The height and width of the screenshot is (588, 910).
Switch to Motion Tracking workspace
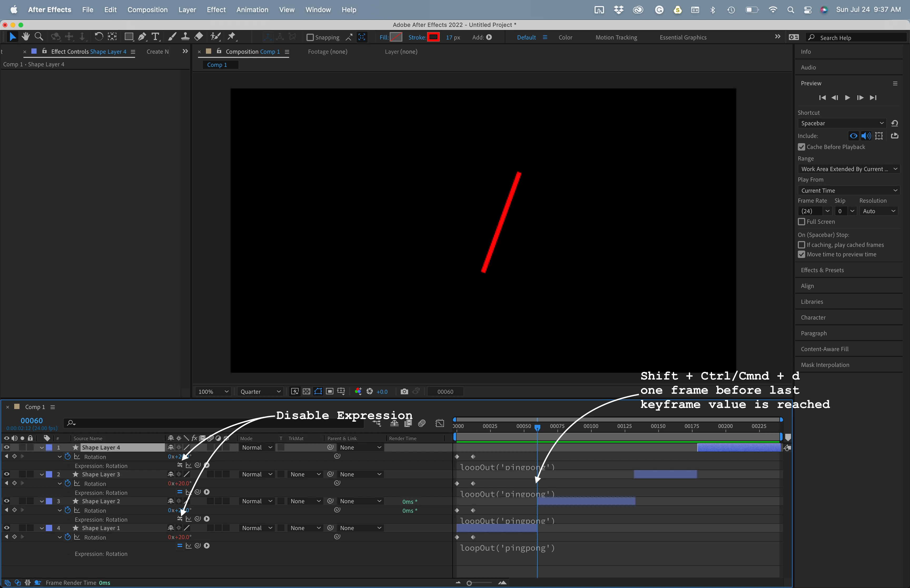point(616,37)
